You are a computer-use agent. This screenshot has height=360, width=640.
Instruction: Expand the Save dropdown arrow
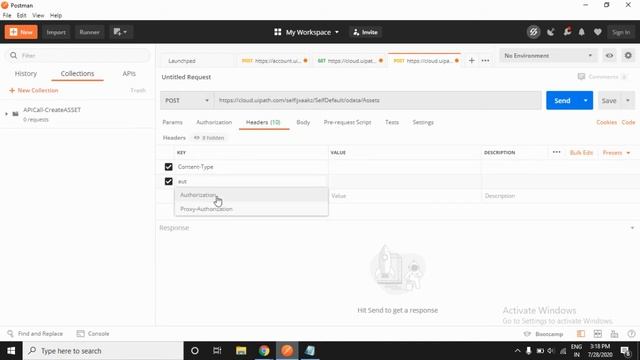(x=628, y=100)
